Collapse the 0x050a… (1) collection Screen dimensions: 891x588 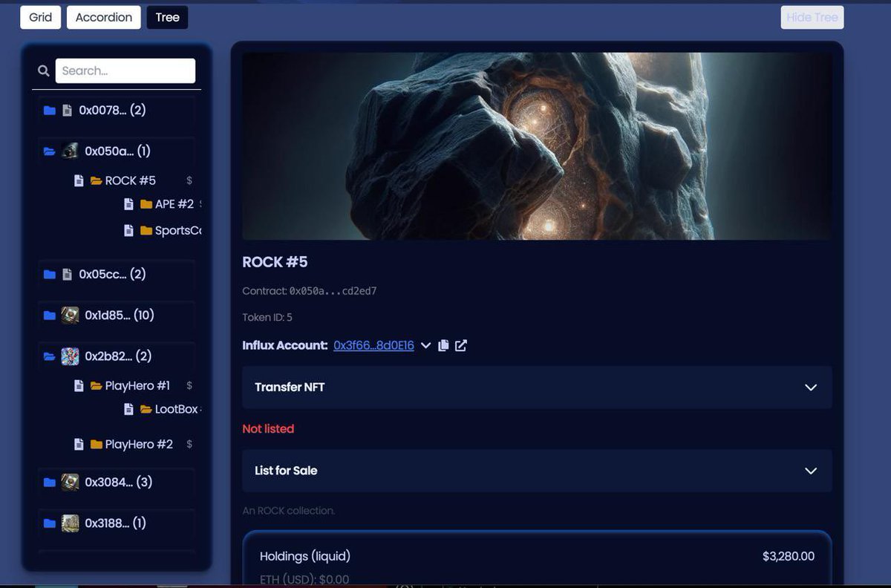[117, 151]
